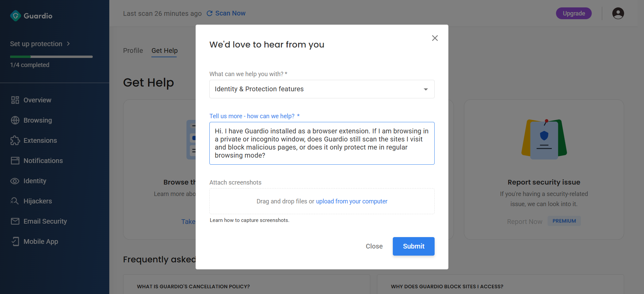Viewport: 644px width, 294px height.
Task: Click the Hijackers search-person icon in sidebar
Action: (15, 201)
